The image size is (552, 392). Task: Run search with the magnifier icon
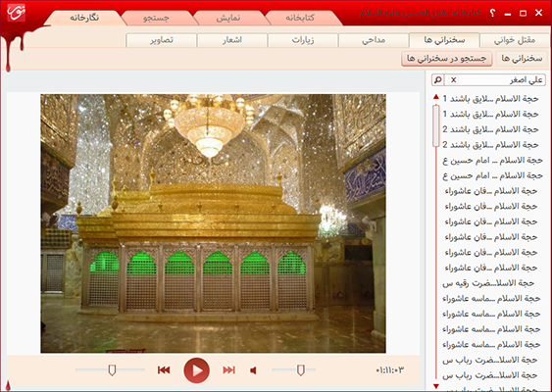click(x=437, y=80)
